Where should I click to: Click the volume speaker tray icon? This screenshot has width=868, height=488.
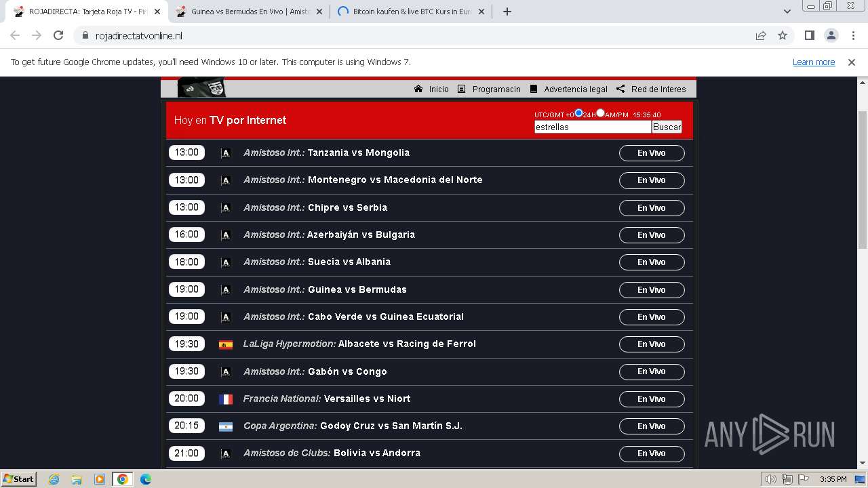tap(771, 479)
